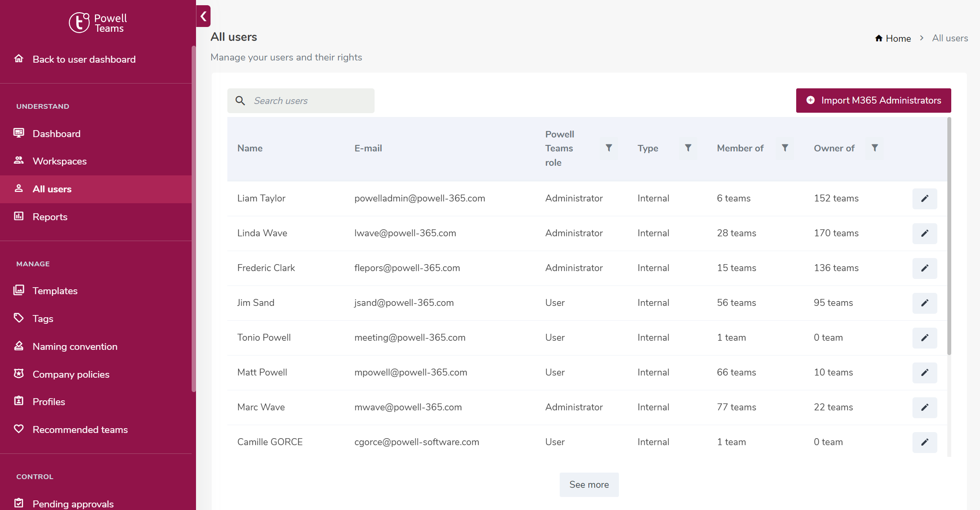Open Company policies in the sidebar

click(96, 374)
